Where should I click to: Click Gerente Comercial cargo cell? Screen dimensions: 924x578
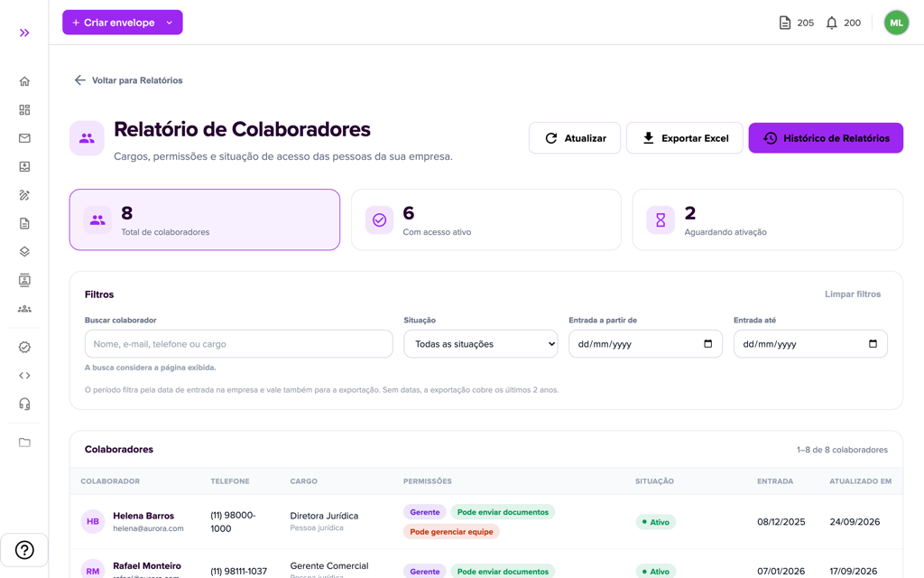click(x=328, y=565)
